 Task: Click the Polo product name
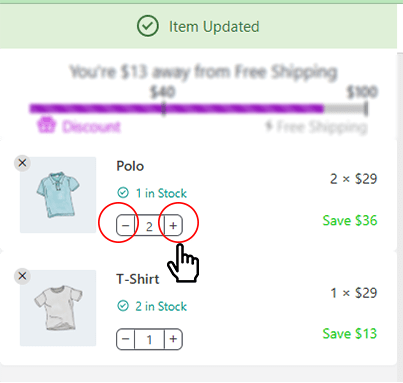(130, 166)
